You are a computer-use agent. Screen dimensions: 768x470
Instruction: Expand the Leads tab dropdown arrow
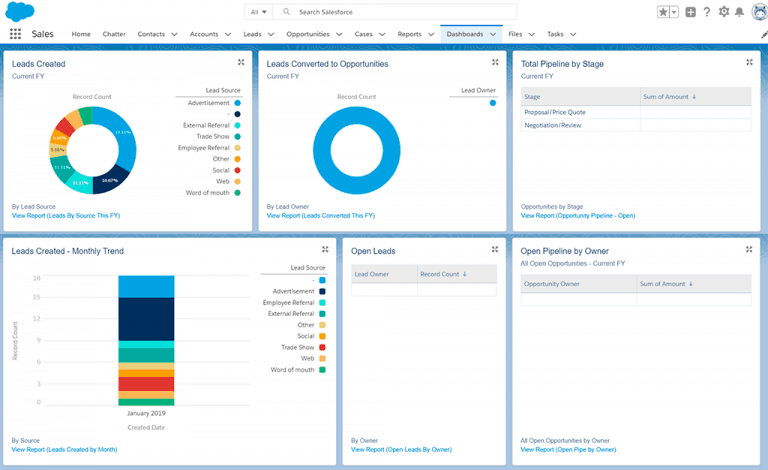(x=271, y=34)
